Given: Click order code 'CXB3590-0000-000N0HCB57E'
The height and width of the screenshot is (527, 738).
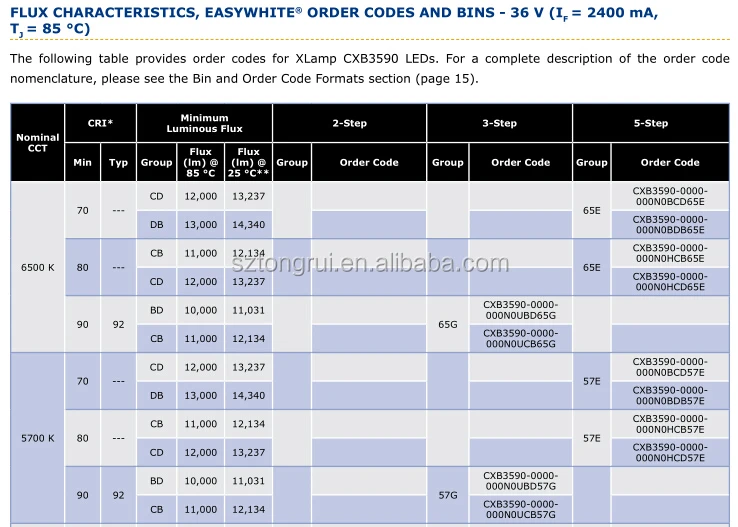Looking at the screenshot, I should (670, 424).
